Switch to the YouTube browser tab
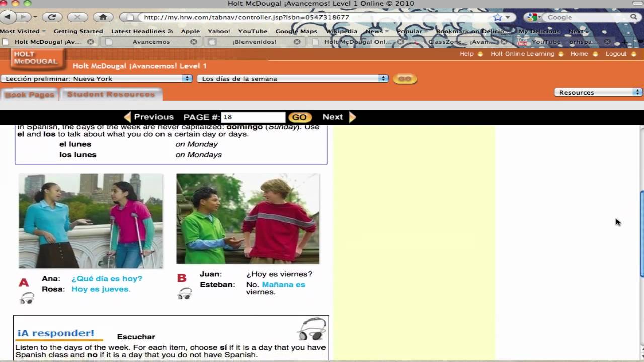The width and height of the screenshot is (644, 362). click(x=563, y=42)
